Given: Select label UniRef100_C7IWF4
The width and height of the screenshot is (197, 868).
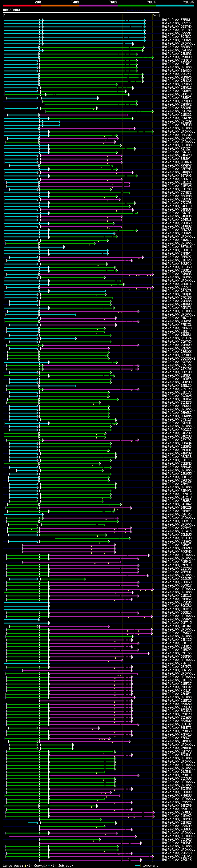Looking at the screenshot, I should pyautogui.click(x=177, y=64).
